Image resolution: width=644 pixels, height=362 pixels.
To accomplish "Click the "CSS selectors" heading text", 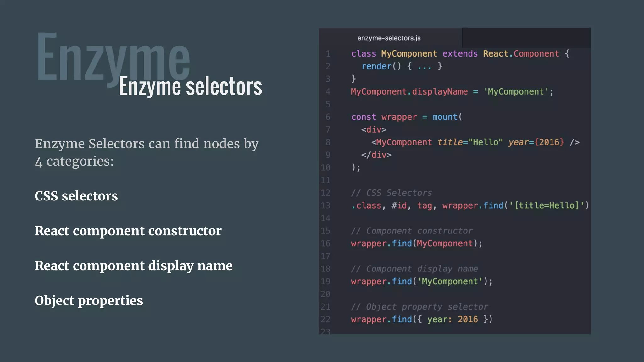I will 76,196.
